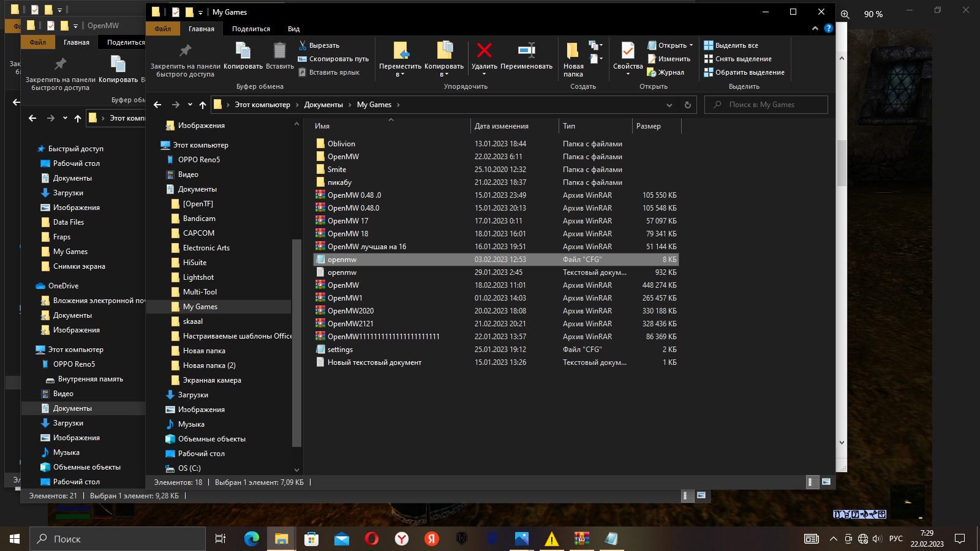Select Новый текстовый документ file

(374, 362)
